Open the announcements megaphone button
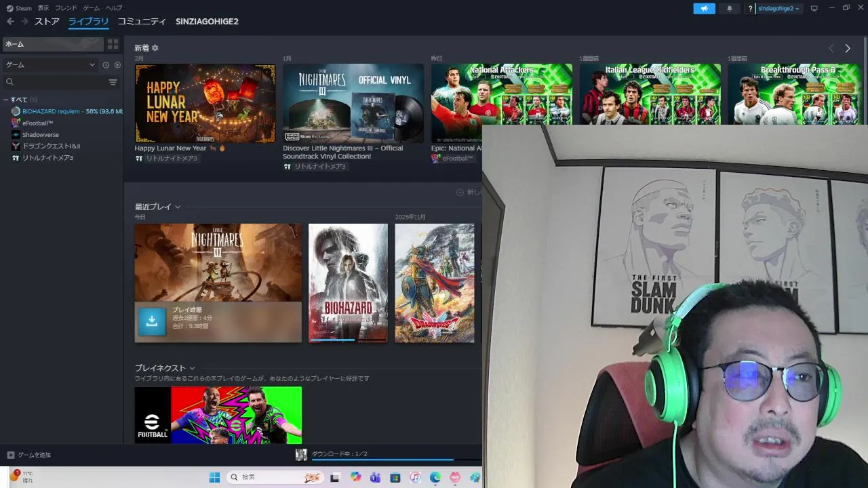 click(x=704, y=8)
